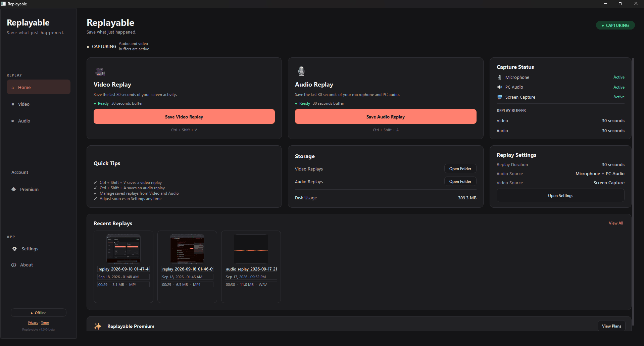
Task: Click the Premium diamond icon
Action: pos(14,189)
